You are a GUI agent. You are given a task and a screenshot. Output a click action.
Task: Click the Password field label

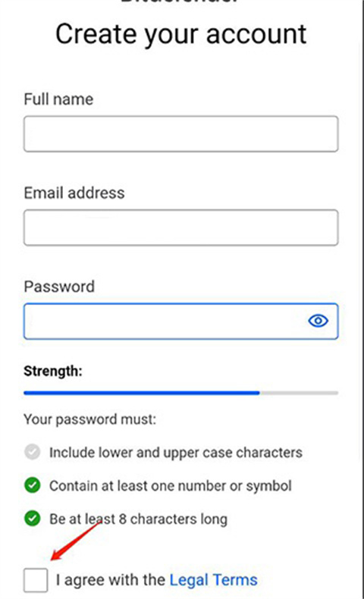pos(59,287)
